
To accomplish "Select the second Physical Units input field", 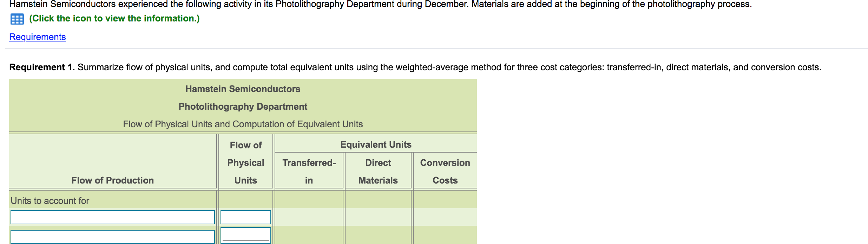I will [246, 236].
